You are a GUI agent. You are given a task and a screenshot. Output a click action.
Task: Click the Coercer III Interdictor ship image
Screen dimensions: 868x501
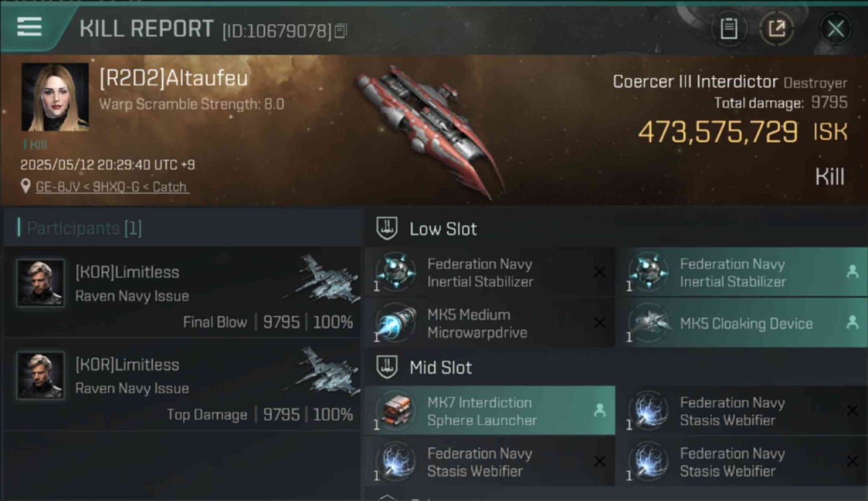(427, 130)
